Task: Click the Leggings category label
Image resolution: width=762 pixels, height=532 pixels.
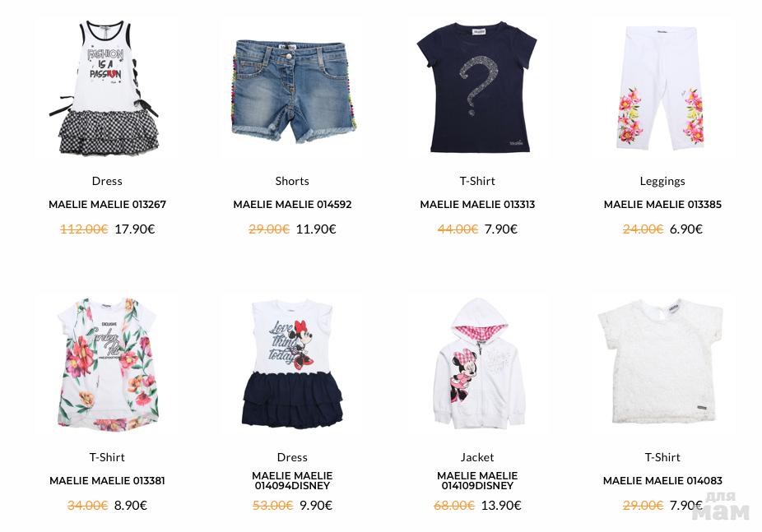Action: point(662,182)
